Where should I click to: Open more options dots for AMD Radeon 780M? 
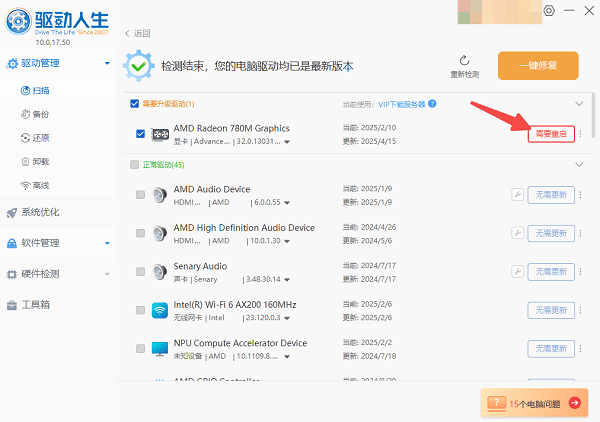580,134
